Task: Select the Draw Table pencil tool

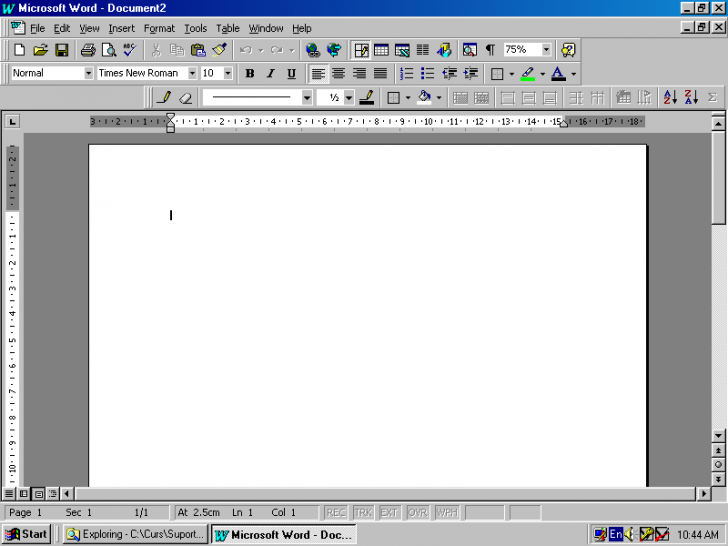Action: coord(164,98)
